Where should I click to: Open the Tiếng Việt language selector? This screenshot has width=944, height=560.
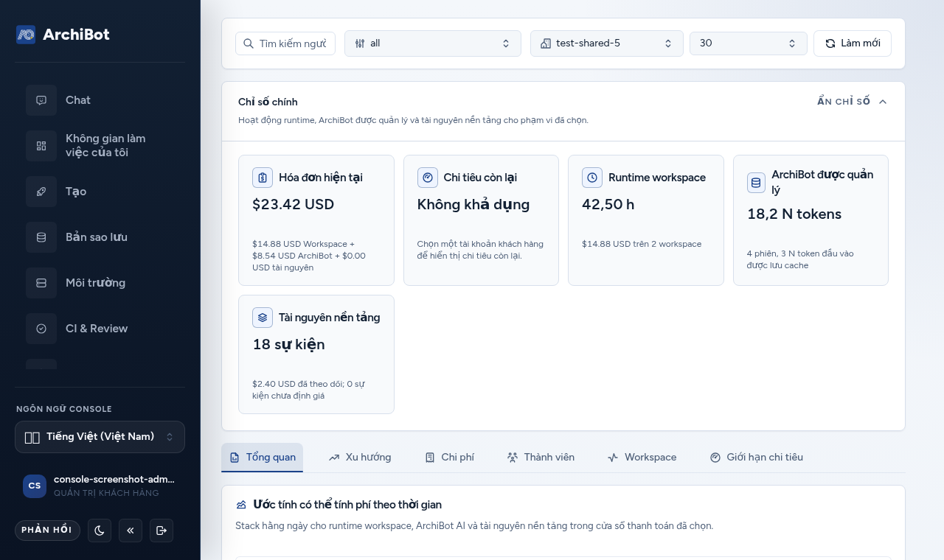point(100,437)
